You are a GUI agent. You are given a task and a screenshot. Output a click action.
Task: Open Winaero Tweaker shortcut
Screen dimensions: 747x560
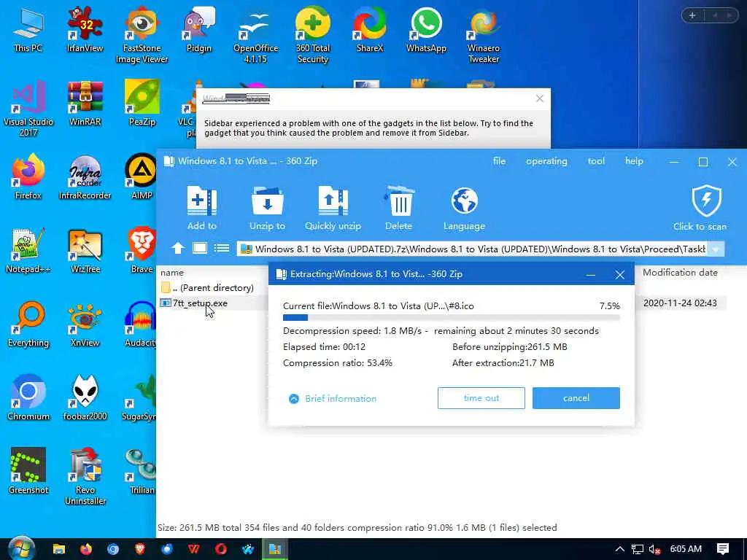484,36
